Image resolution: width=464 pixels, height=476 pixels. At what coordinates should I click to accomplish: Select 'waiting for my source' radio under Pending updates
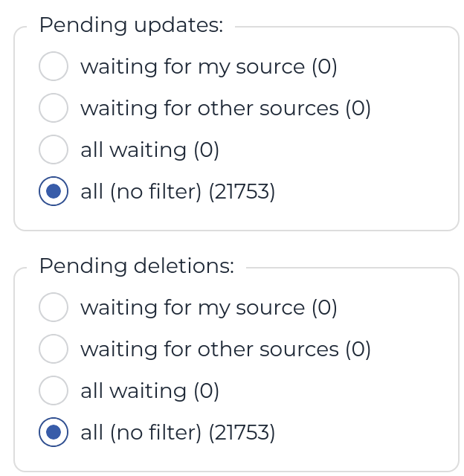click(x=54, y=66)
